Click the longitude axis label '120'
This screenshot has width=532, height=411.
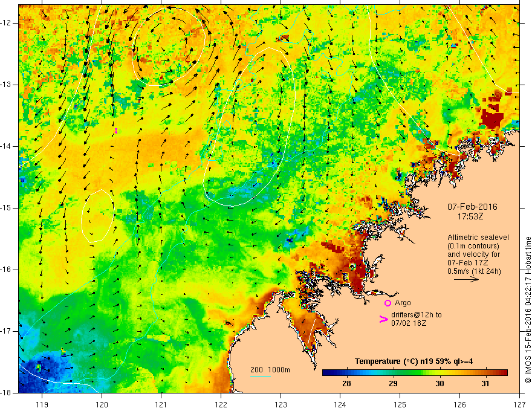click(x=102, y=404)
